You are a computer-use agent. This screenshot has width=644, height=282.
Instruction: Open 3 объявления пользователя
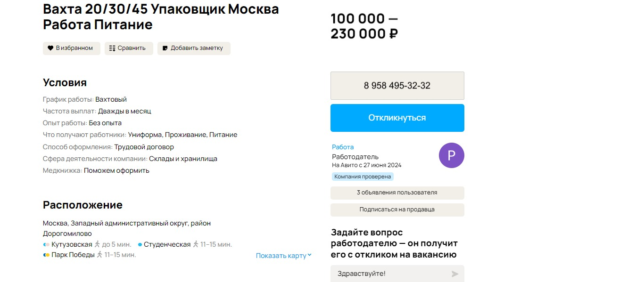[397, 193]
